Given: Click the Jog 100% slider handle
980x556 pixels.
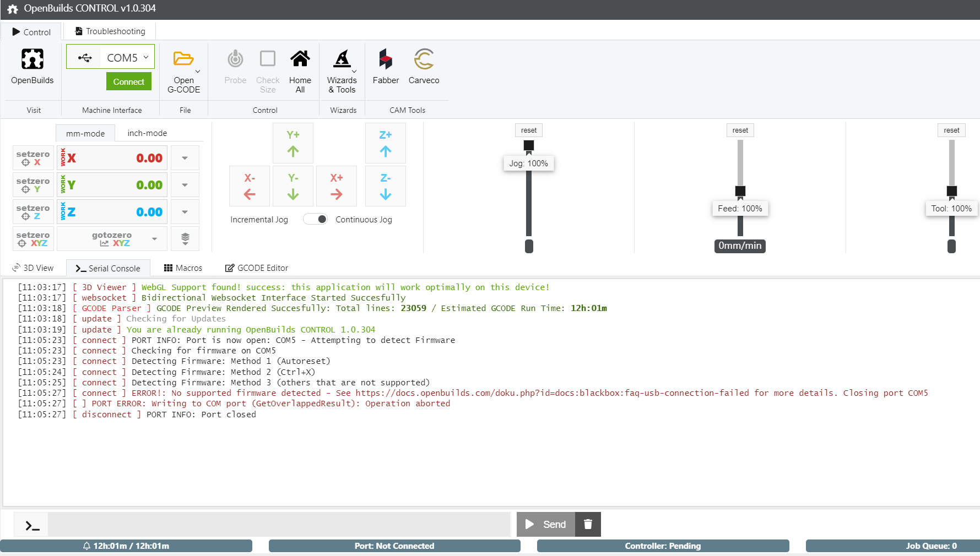Looking at the screenshot, I should (x=529, y=145).
